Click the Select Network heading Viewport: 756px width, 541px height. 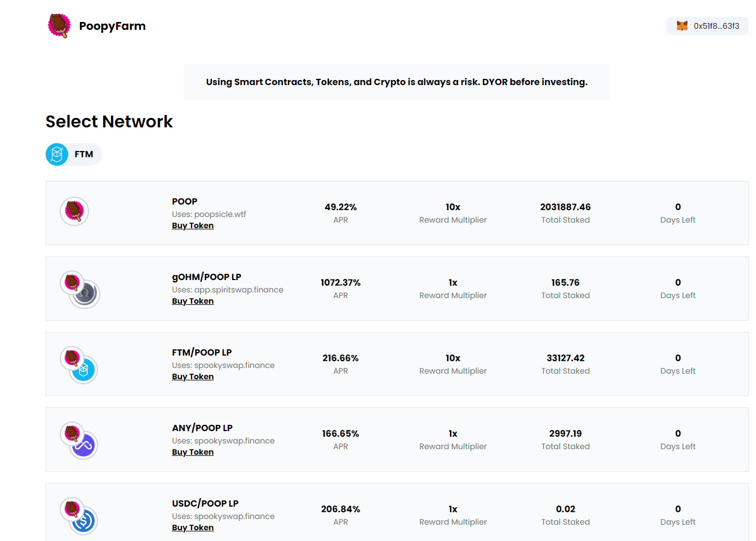coord(109,122)
